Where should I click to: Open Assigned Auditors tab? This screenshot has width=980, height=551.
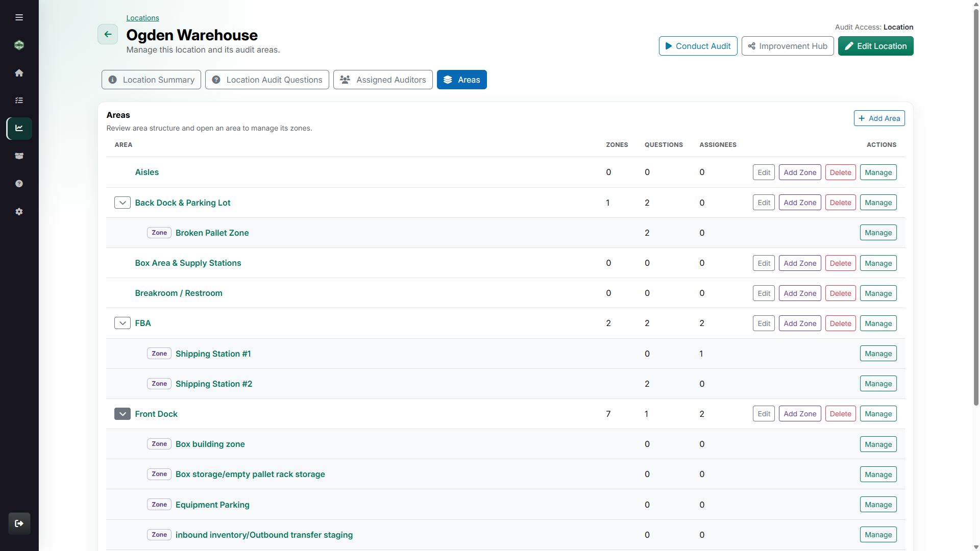(x=383, y=80)
